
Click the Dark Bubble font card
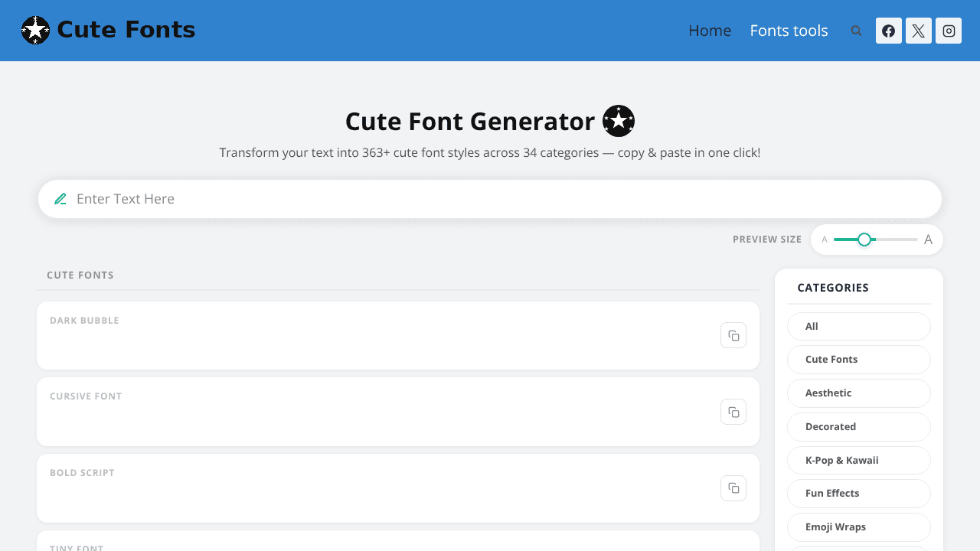398,335
